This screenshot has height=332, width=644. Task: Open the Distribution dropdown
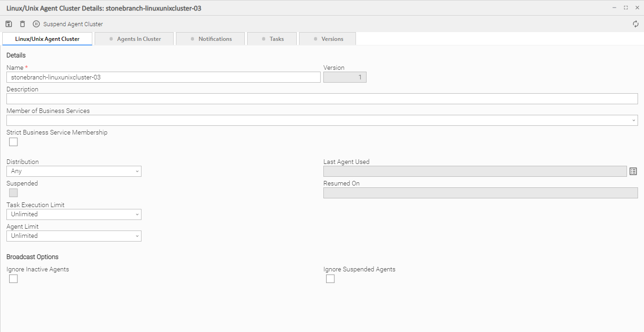point(74,171)
